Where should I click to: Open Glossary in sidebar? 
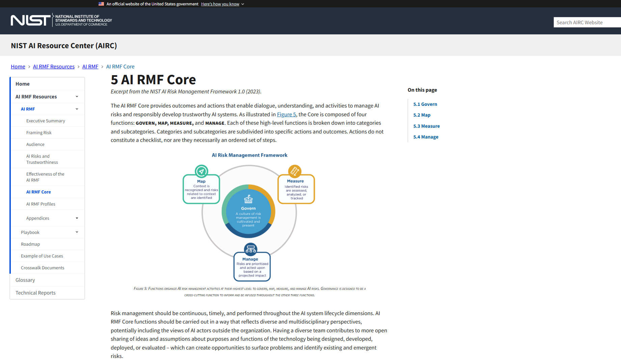coord(47,280)
